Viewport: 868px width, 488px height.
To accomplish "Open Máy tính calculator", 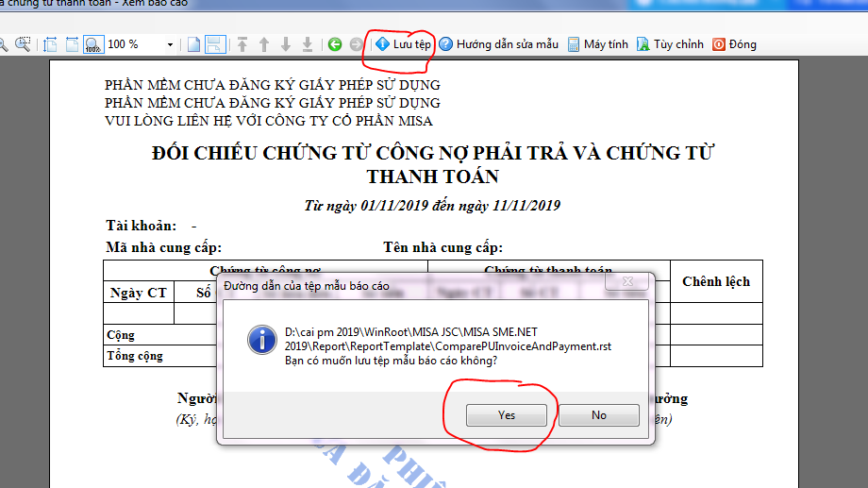I will (x=598, y=44).
